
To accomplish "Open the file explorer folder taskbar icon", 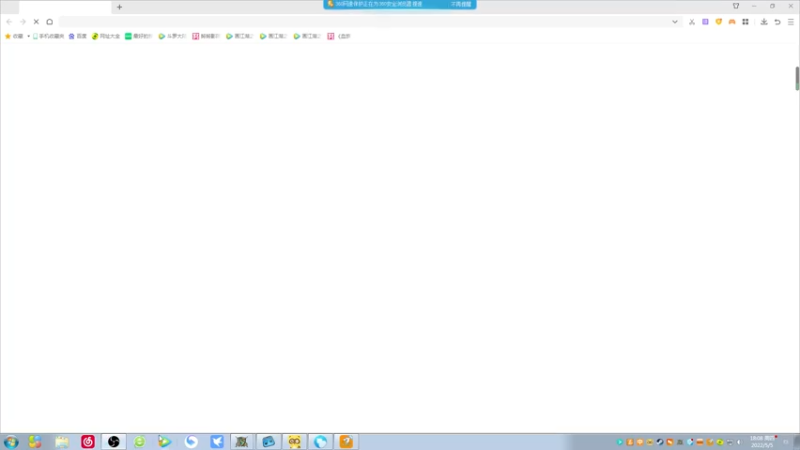I will pyautogui.click(x=62, y=442).
